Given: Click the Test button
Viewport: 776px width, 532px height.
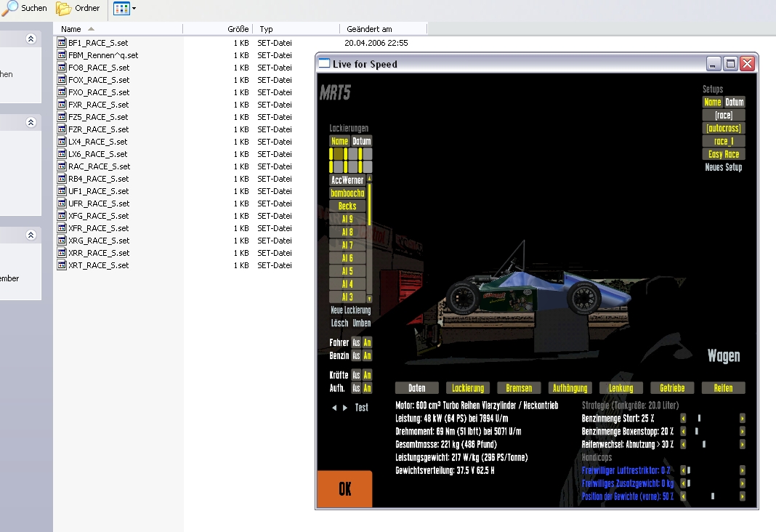Looking at the screenshot, I should pyautogui.click(x=361, y=407).
